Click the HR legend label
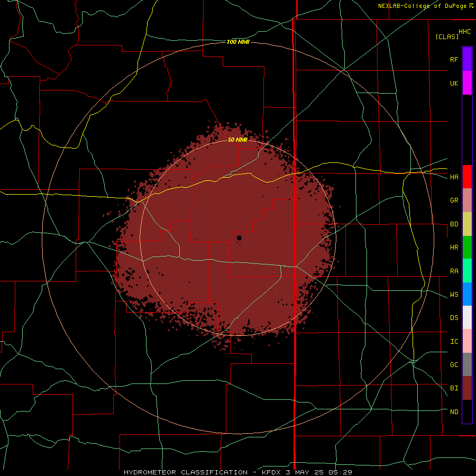This screenshot has width=476, height=476. coord(454,248)
